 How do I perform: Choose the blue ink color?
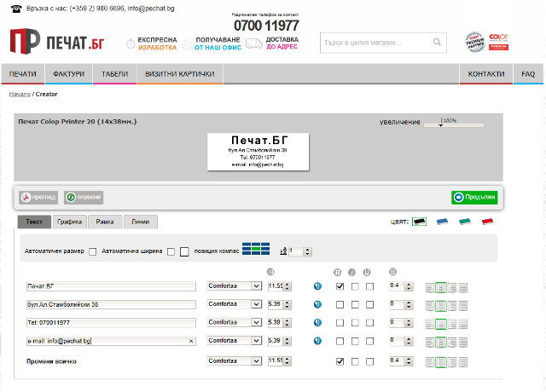[442, 222]
